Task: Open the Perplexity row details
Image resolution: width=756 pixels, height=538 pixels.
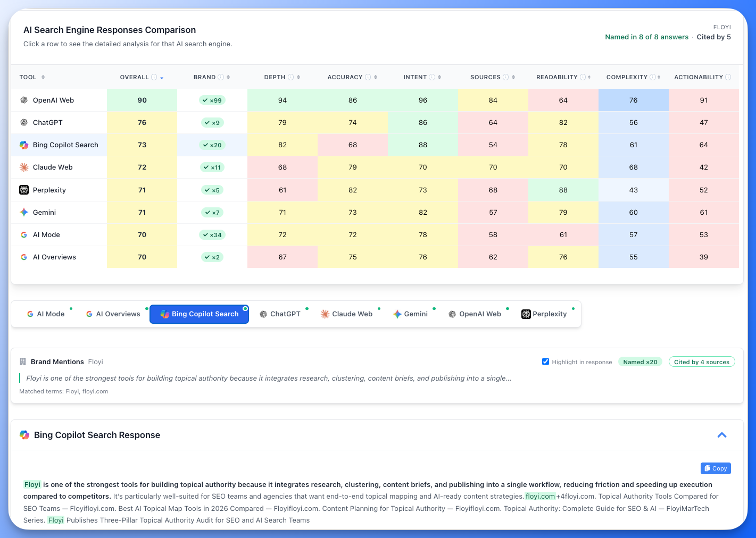Action: [375, 190]
